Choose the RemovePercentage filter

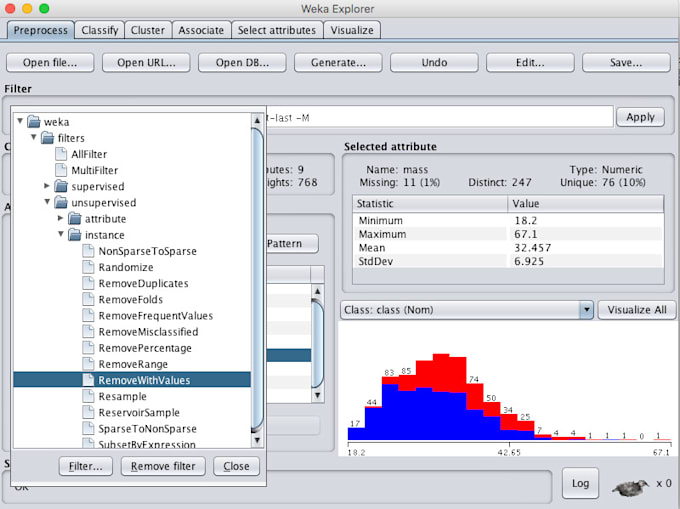pyautogui.click(x=144, y=348)
